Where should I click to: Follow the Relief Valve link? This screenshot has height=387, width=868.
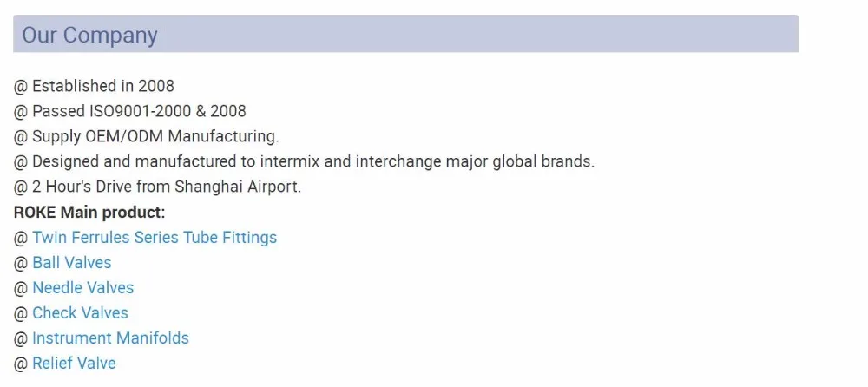click(74, 364)
